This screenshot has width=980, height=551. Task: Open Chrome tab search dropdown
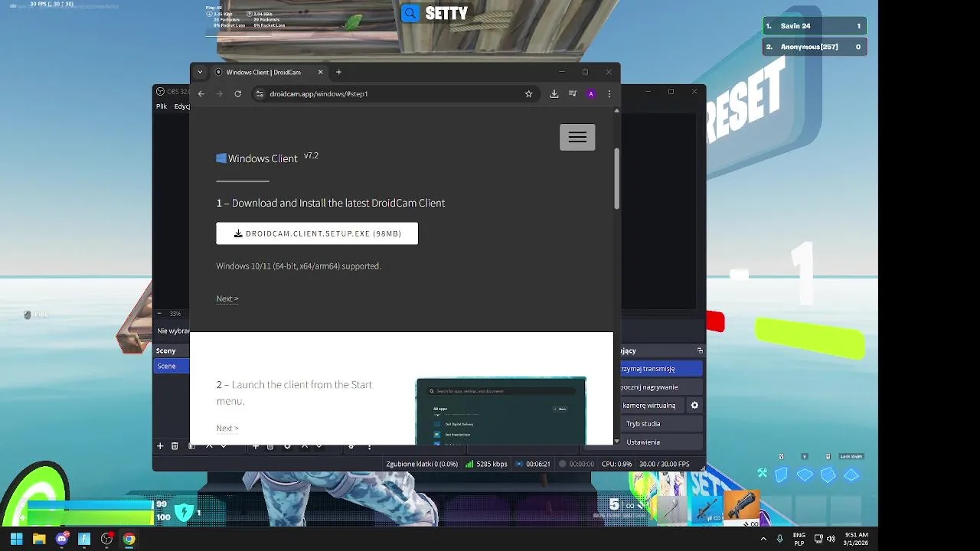[200, 72]
